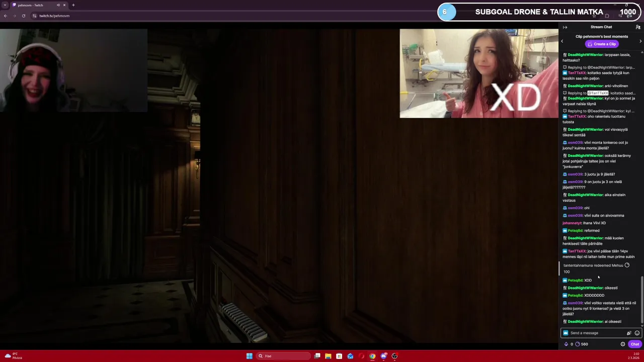Click username johannatyt in chat

tap(572, 223)
